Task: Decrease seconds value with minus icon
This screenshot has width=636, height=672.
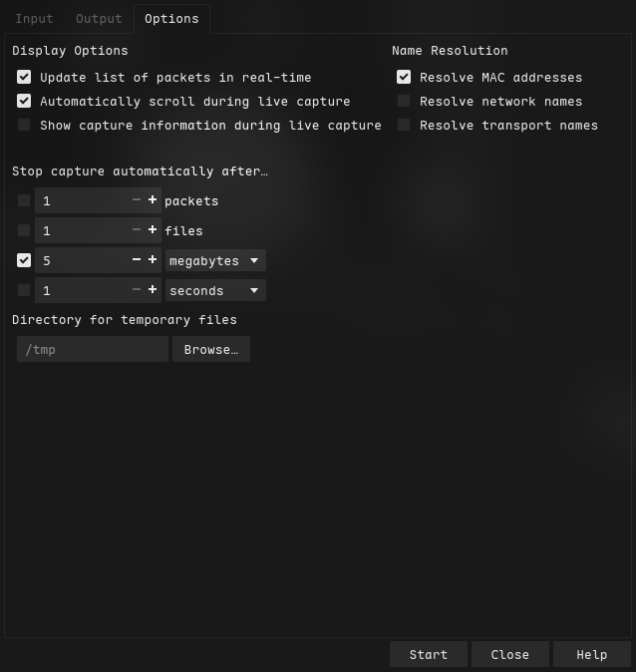Action: [137, 290]
